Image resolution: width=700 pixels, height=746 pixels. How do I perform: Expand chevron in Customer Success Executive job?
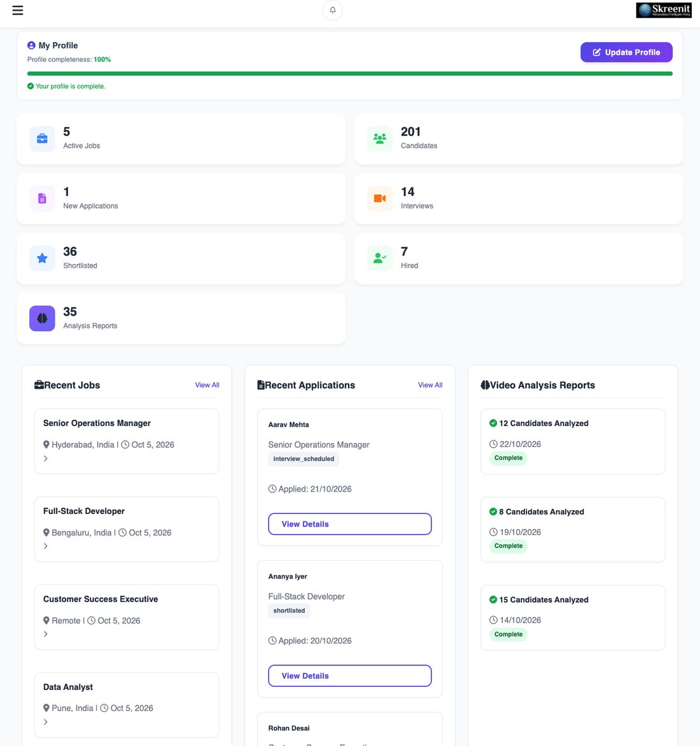(46, 634)
